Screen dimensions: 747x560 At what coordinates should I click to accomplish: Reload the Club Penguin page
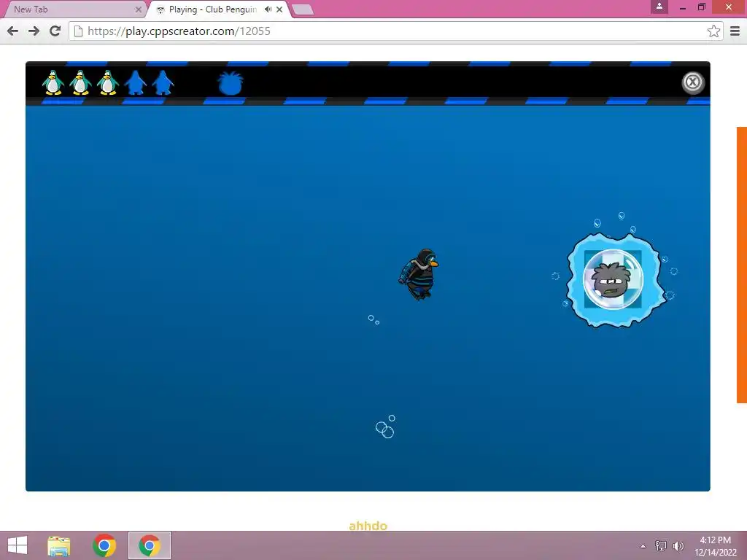[55, 31]
